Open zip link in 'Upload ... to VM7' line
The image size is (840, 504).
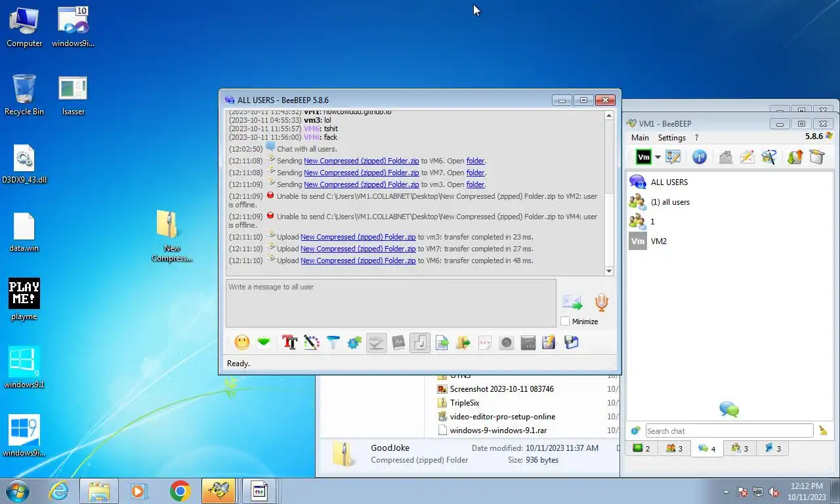pyautogui.click(x=358, y=249)
